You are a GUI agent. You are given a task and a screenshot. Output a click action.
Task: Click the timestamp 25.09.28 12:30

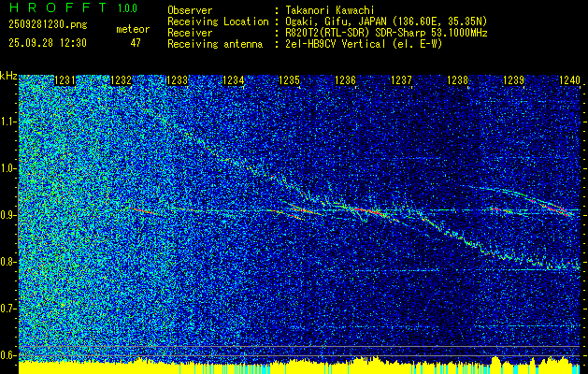coord(48,43)
